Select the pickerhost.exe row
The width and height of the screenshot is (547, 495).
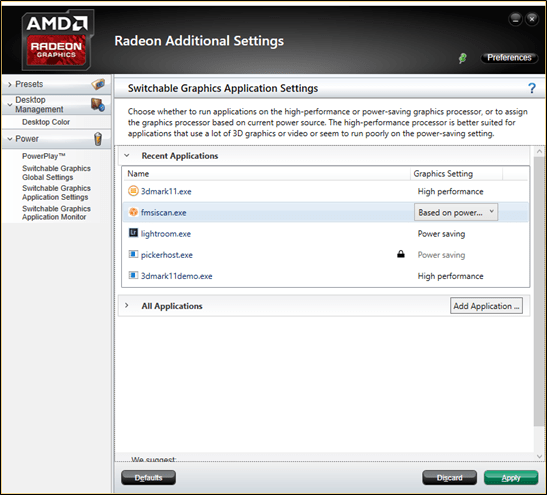point(325,255)
